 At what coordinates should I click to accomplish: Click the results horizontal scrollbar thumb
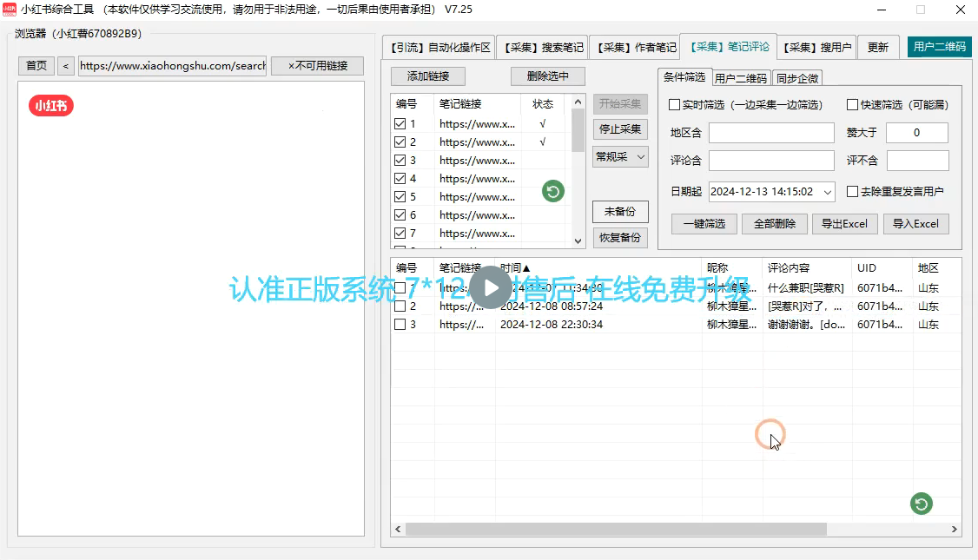point(616,529)
